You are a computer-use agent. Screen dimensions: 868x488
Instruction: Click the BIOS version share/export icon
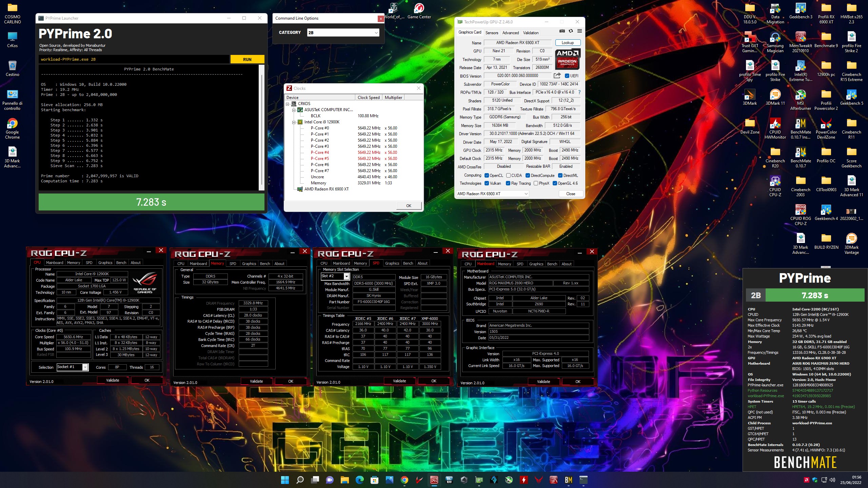pyautogui.click(x=557, y=76)
